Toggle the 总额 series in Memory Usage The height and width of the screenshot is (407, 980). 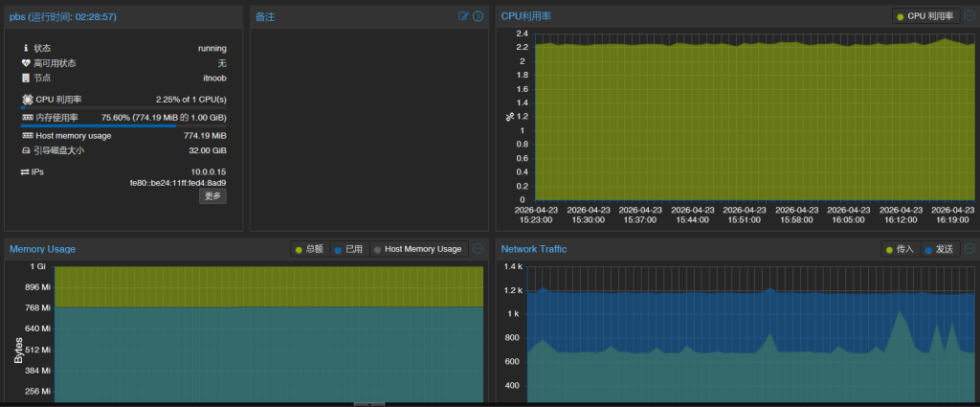[x=309, y=249]
